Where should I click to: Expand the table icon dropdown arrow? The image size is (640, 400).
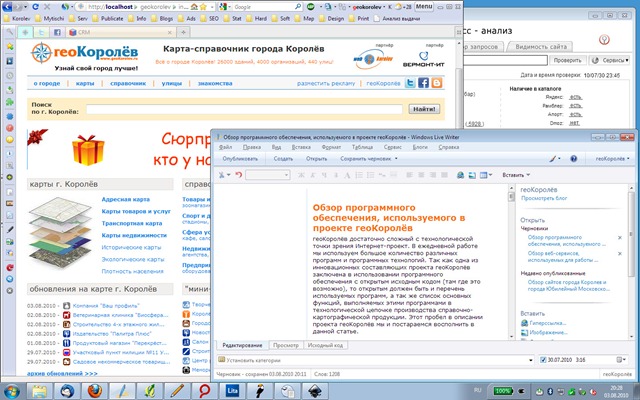490,175
